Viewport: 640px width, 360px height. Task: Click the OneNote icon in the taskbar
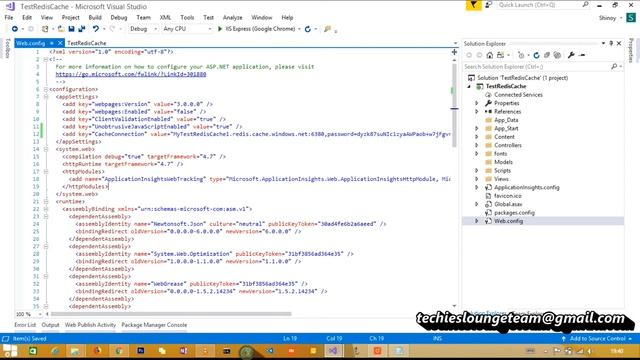(183, 351)
